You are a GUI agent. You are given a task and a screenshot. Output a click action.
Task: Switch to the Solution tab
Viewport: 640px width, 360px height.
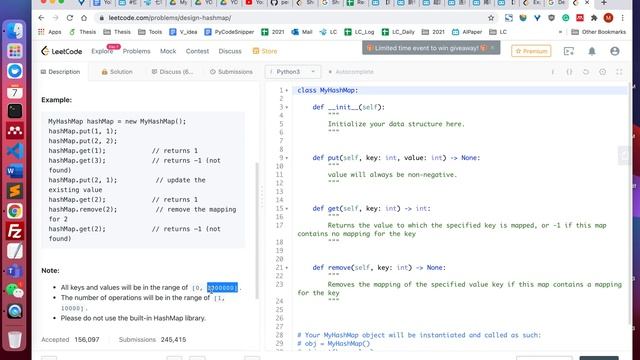117,72
